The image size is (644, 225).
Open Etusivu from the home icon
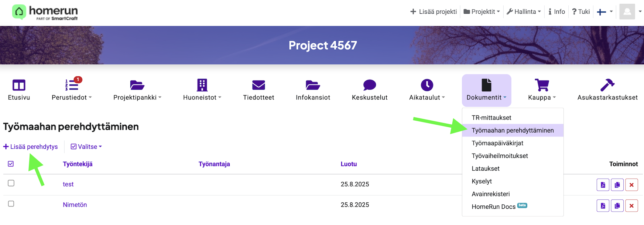19,85
